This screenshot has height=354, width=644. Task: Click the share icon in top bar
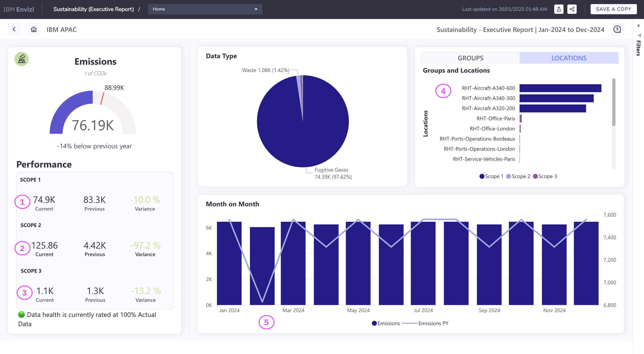pyautogui.click(x=572, y=9)
